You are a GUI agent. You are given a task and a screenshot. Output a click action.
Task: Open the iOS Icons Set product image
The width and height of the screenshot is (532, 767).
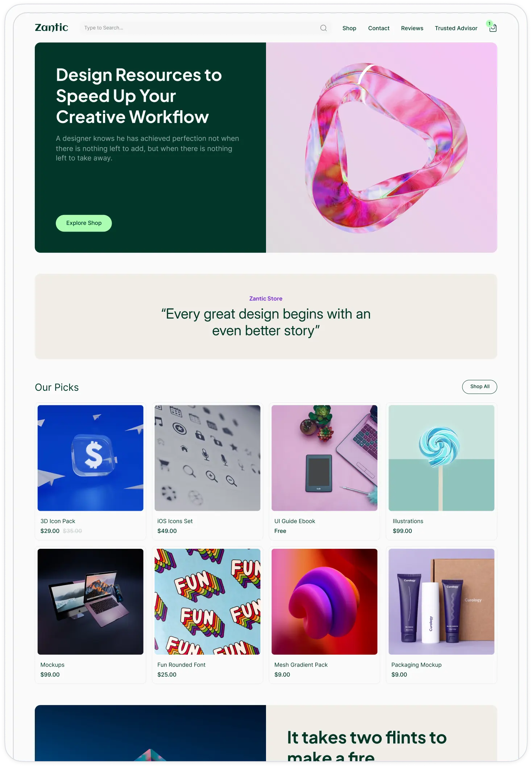tap(207, 458)
